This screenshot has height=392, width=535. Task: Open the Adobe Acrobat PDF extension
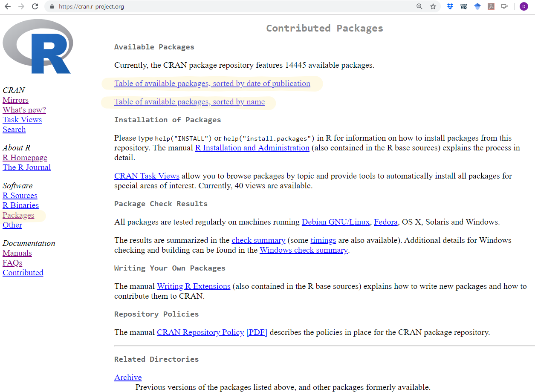pyautogui.click(x=491, y=6)
